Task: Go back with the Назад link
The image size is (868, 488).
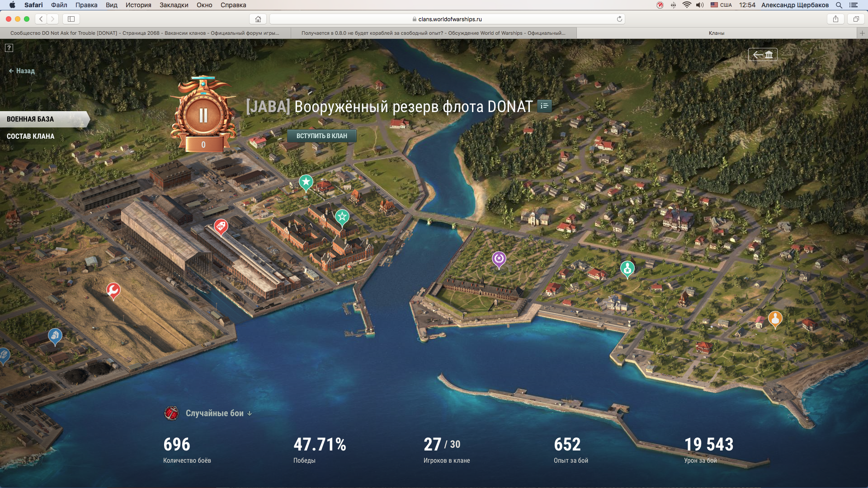Action: pos(22,71)
